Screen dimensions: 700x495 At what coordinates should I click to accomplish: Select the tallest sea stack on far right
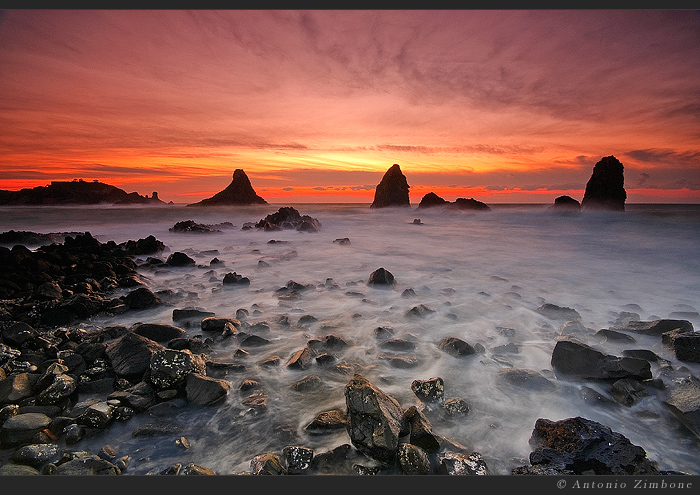[x=605, y=185]
